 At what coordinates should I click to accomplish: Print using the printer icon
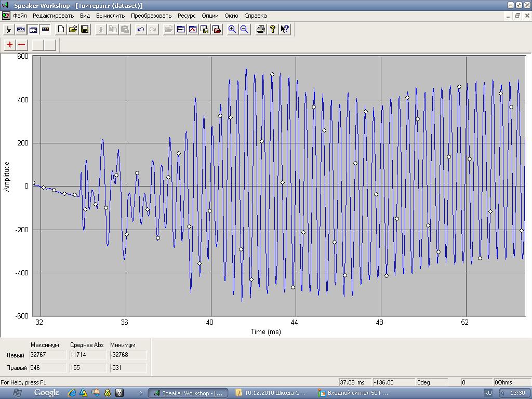(x=261, y=29)
